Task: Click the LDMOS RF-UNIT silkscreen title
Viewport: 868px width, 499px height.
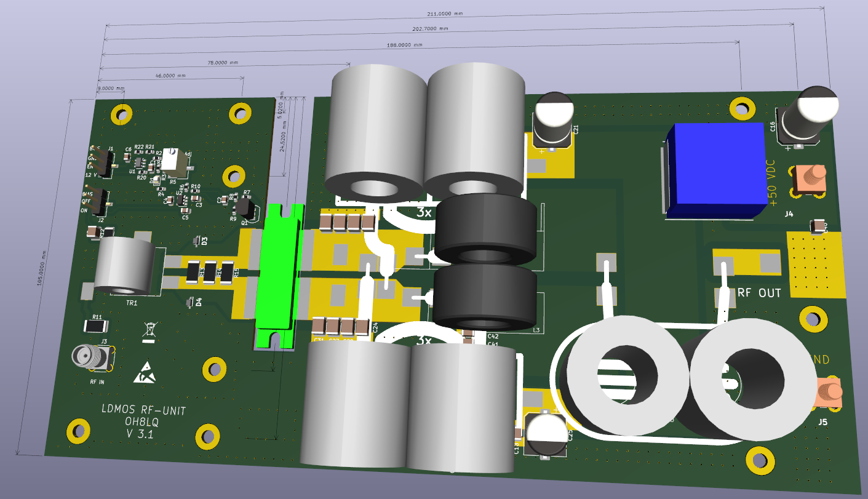Action: coord(143,410)
